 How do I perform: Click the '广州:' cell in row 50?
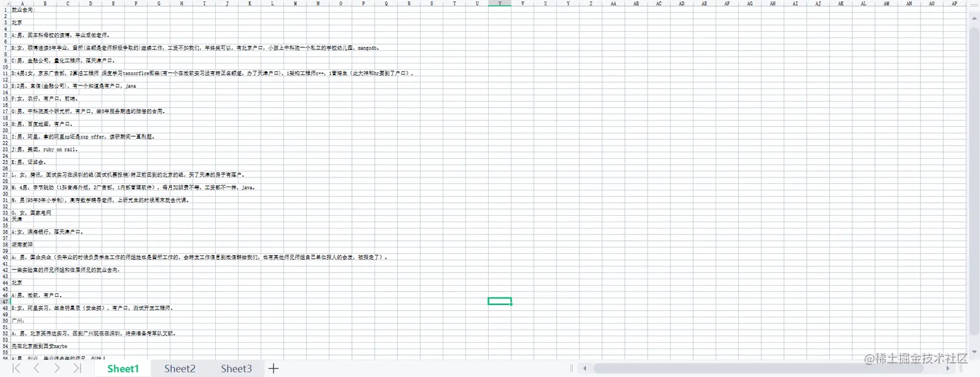[x=18, y=320]
